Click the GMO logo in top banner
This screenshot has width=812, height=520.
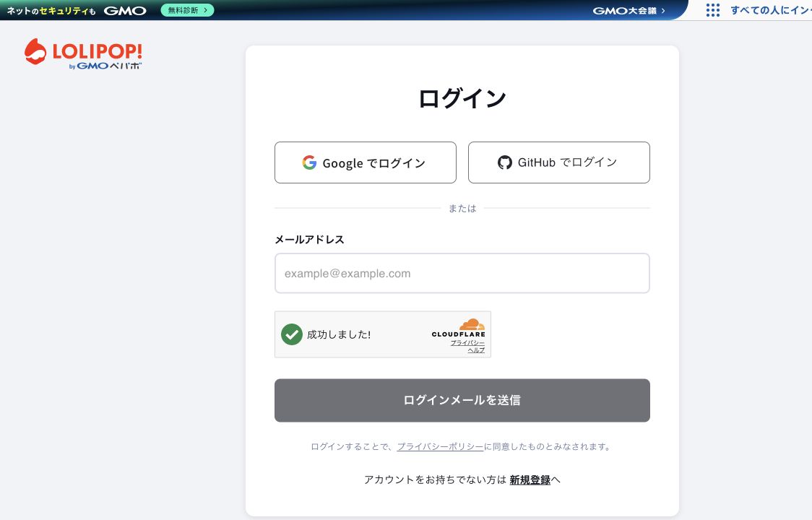(125, 10)
